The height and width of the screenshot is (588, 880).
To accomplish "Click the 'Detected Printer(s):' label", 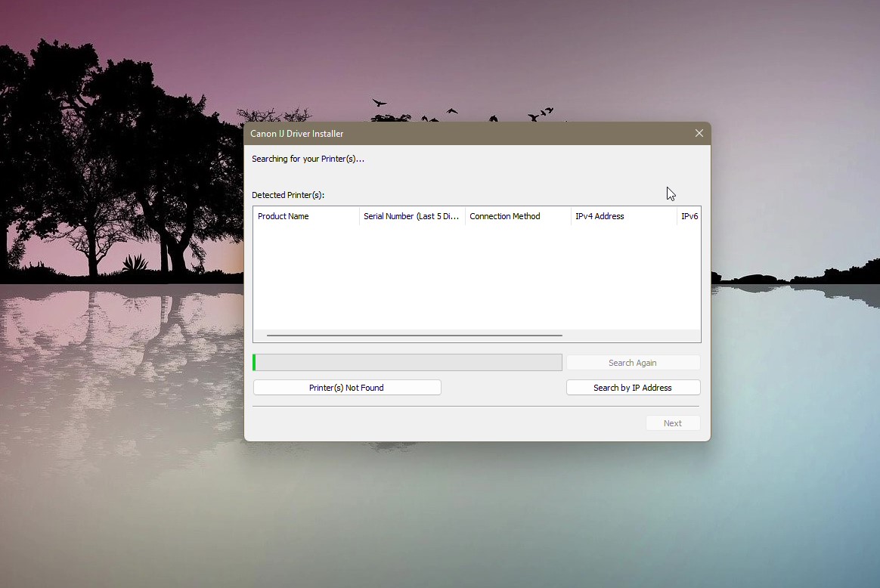I will coord(288,195).
